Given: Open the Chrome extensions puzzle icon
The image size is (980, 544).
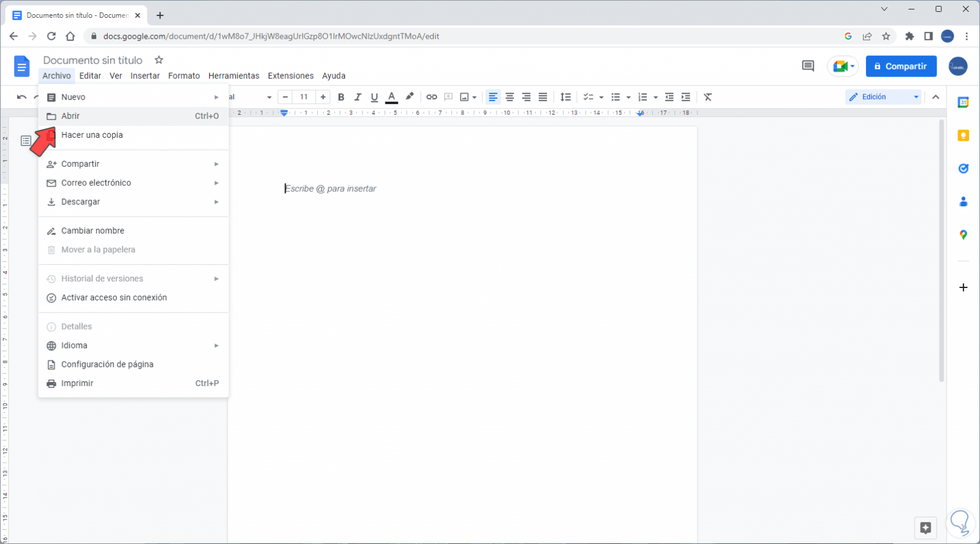Looking at the screenshot, I should pyautogui.click(x=909, y=36).
